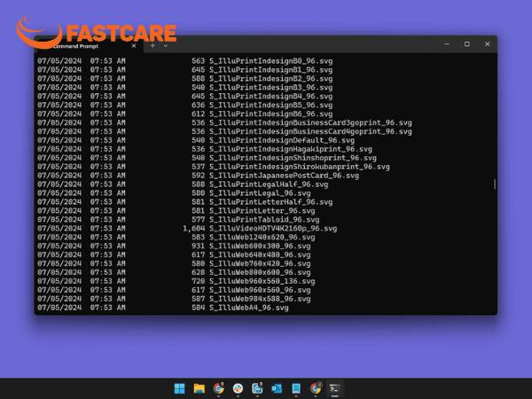Minimize the Command Prompt window

click(447, 44)
